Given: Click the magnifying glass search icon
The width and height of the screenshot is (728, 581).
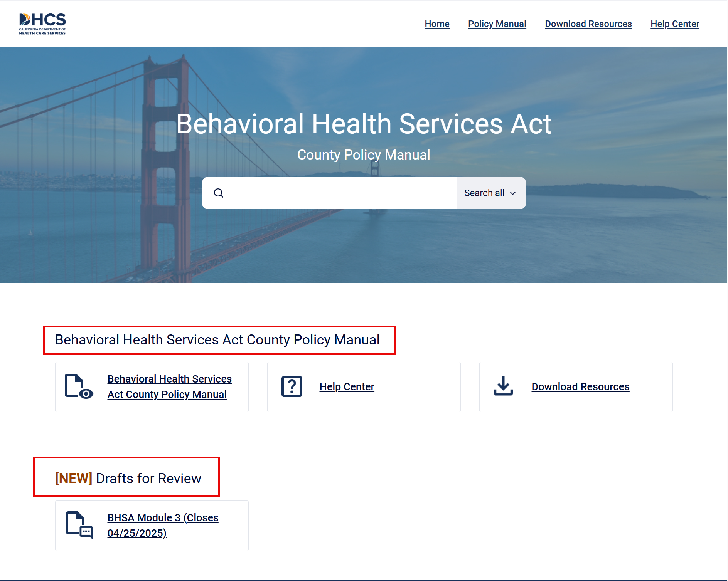Looking at the screenshot, I should pyautogui.click(x=219, y=193).
